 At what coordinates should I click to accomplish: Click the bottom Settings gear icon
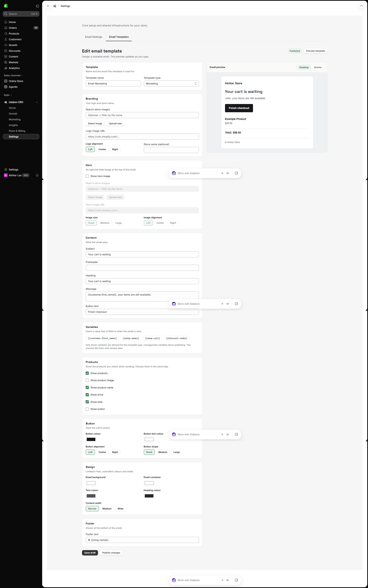click(x=6, y=170)
